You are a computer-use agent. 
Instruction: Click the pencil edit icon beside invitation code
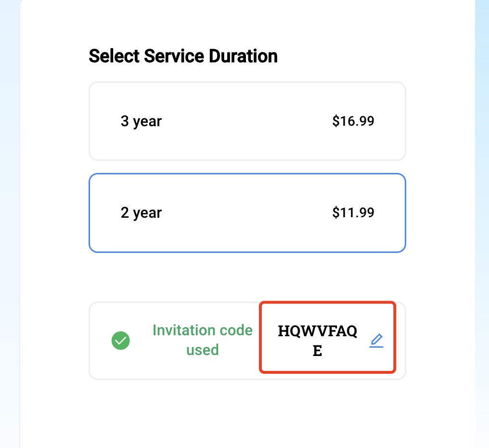tap(376, 341)
